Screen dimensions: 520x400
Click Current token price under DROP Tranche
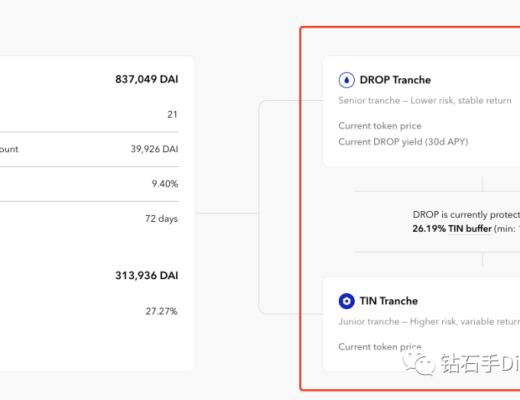(x=380, y=126)
